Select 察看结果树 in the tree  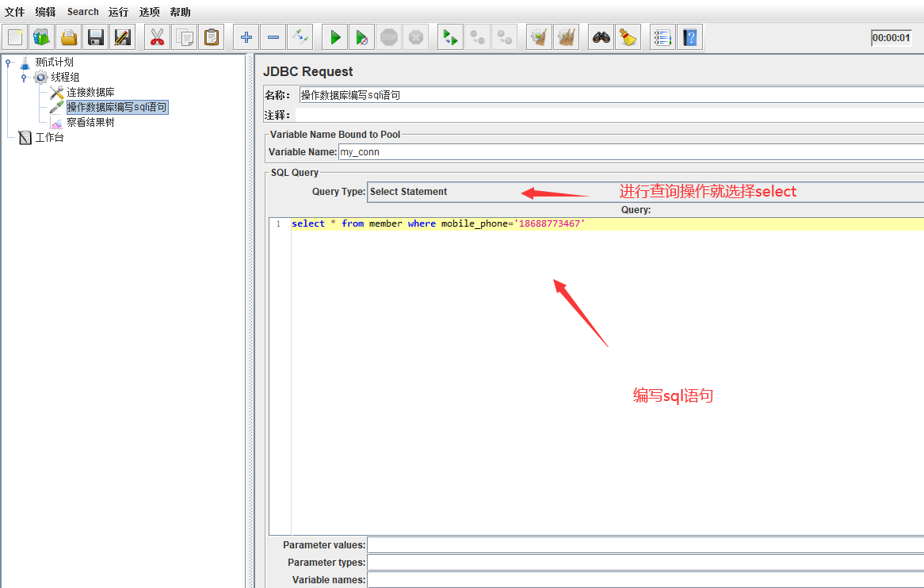(x=90, y=123)
